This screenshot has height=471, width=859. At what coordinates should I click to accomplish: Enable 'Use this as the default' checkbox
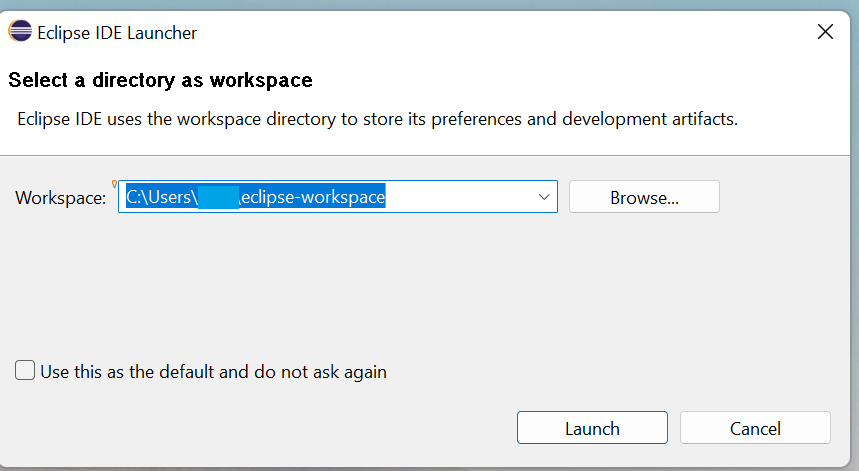[25, 371]
